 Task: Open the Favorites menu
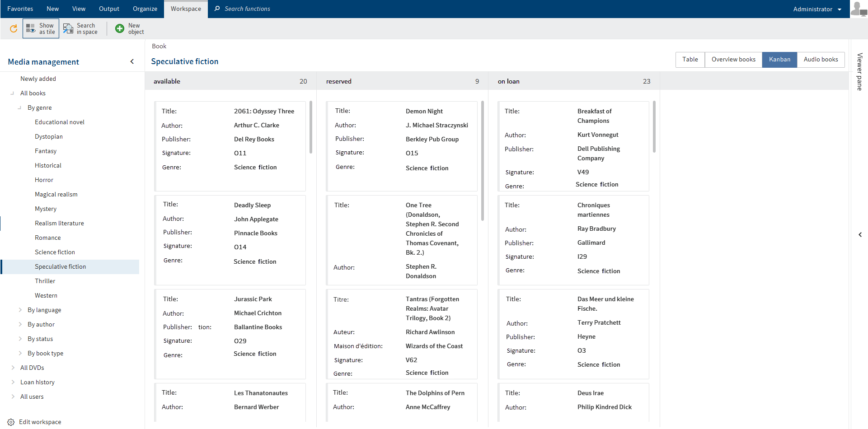click(20, 9)
